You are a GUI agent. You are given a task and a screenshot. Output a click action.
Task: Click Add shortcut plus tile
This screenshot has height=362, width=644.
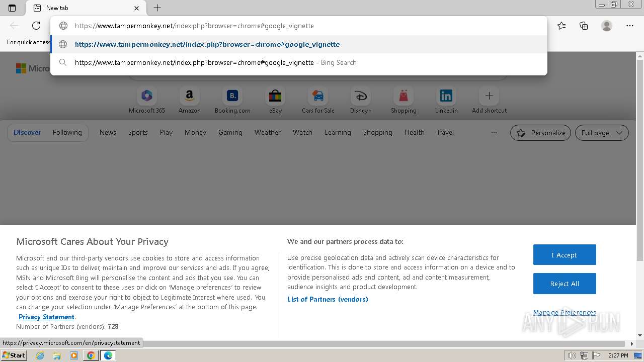(x=489, y=100)
